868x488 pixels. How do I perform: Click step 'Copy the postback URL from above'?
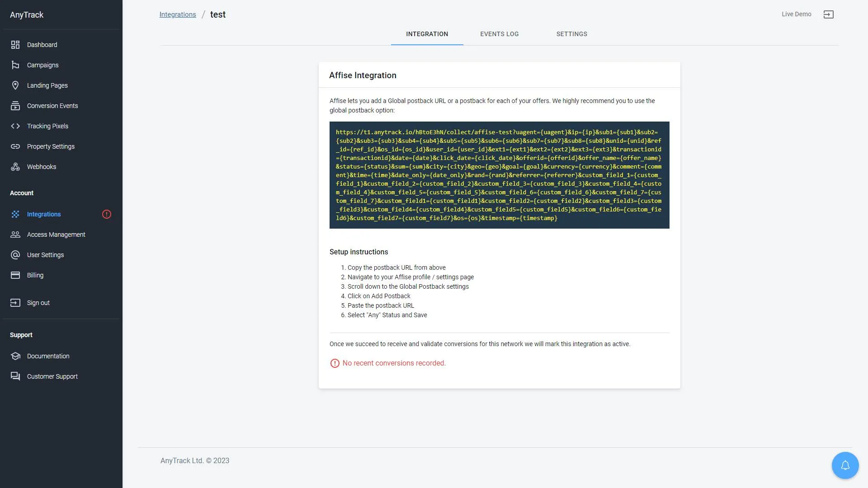pyautogui.click(x=396, y=267)
